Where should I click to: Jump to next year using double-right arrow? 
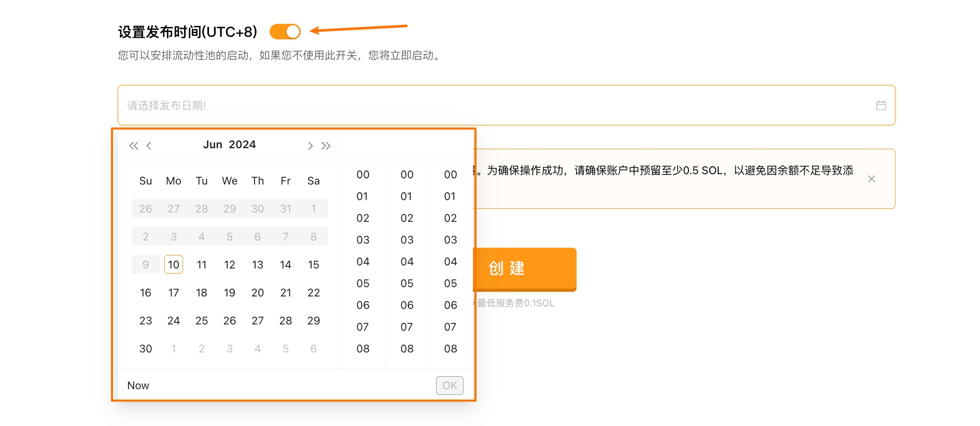[326, 146]
